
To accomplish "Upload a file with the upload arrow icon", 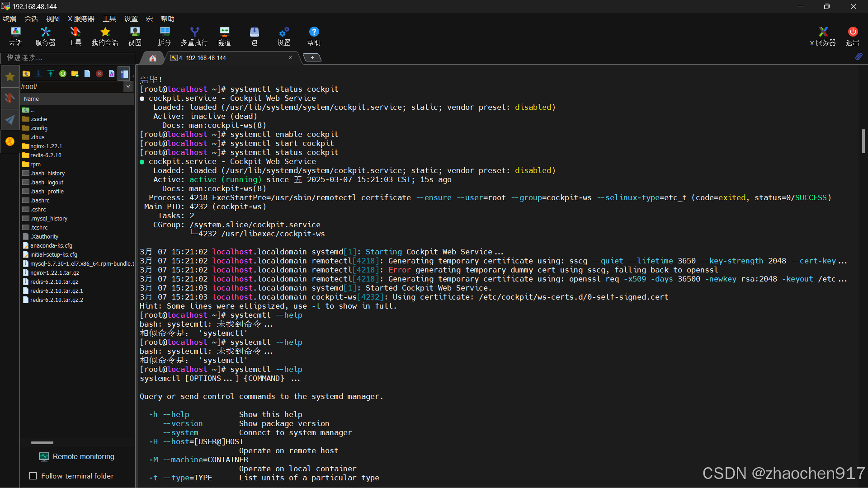I will pyautogui.click(x=50, y=74).
